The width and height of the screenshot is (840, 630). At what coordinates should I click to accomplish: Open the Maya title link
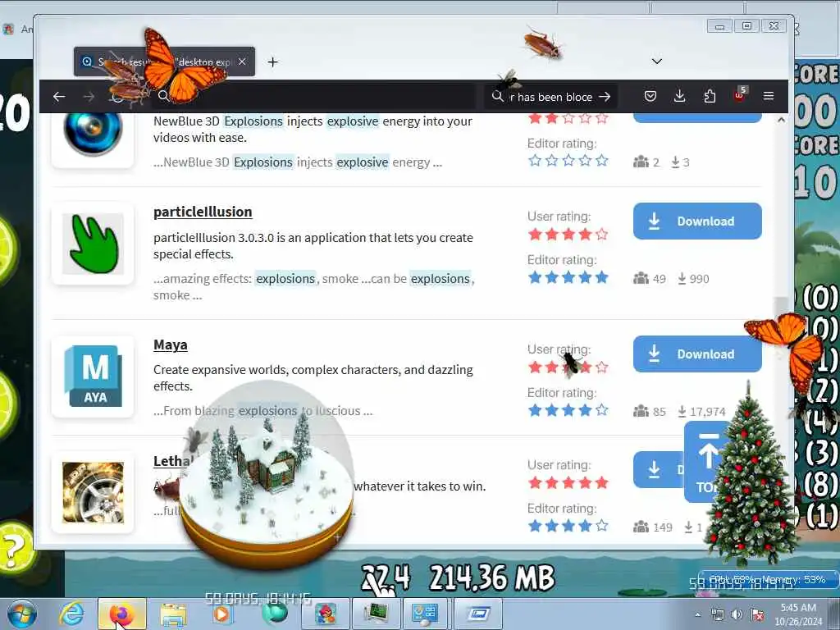[171, 345]
